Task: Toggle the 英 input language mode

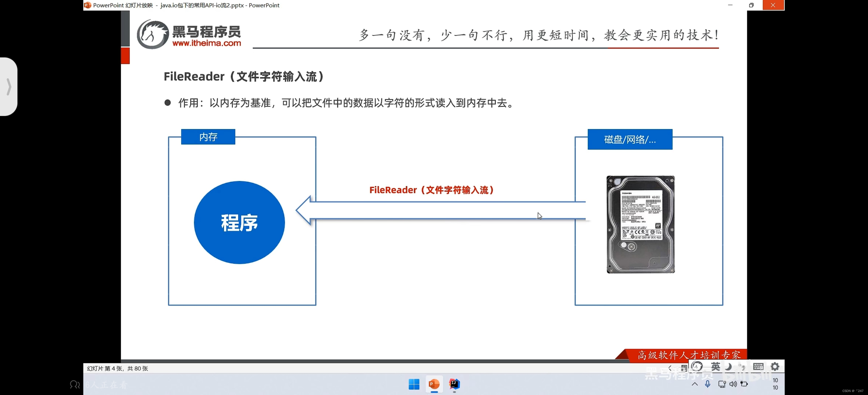Action: [715, 366]
